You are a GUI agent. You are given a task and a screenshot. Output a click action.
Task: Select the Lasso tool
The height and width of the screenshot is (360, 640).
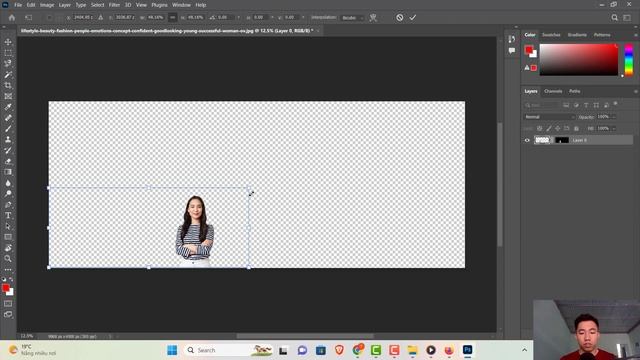click(x=8, y=64)
